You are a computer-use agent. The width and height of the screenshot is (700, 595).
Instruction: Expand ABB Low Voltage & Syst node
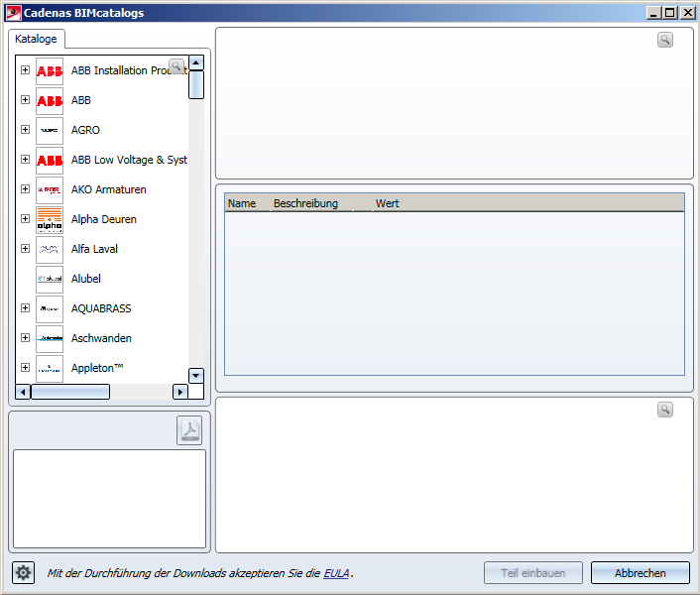[26, 160]
